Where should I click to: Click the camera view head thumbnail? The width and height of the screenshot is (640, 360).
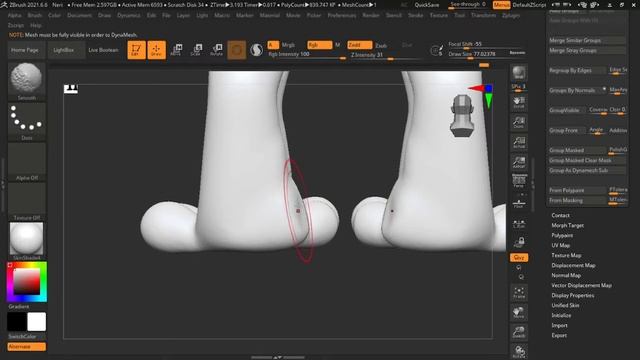pyautogui.click(x=462, y=116)
